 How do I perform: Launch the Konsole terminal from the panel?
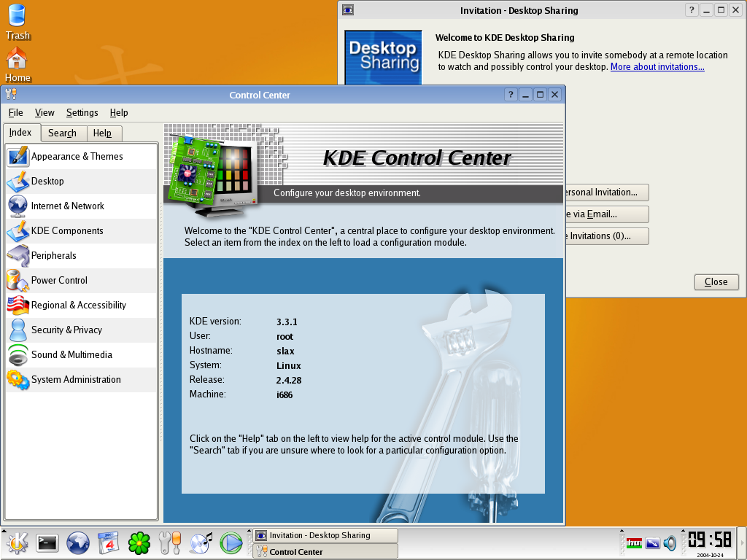coord(47,542)
